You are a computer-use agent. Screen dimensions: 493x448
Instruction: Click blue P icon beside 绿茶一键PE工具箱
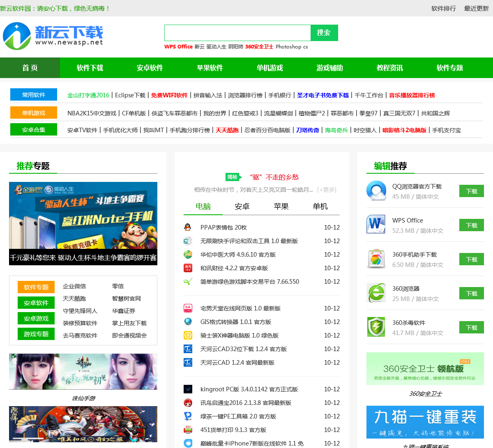click(x=188, y=416)
